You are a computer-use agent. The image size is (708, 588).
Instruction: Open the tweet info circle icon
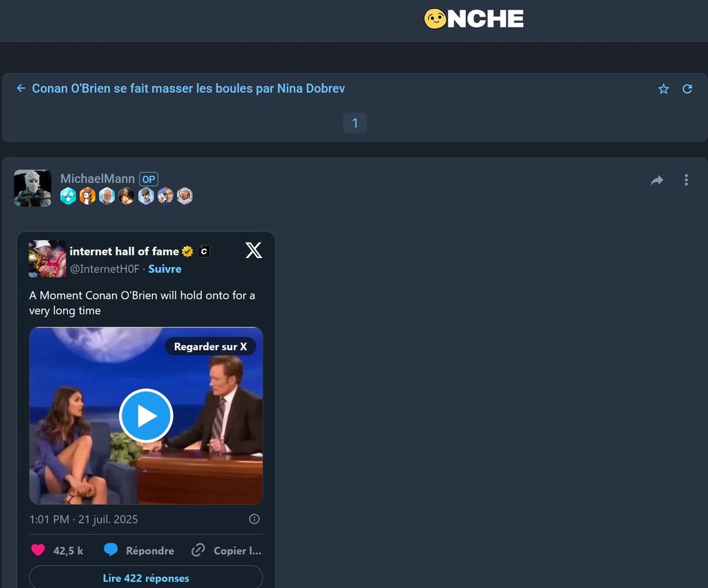254,519
